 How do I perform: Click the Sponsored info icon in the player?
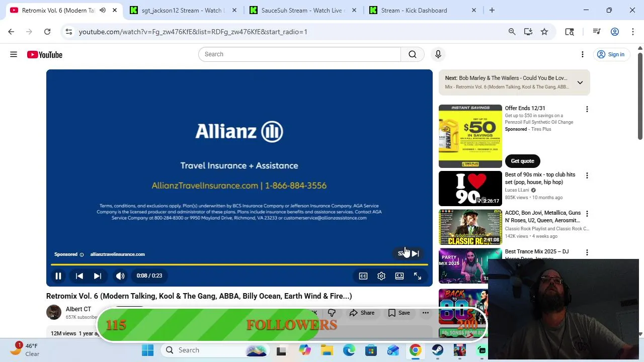(x=82, y=254)
